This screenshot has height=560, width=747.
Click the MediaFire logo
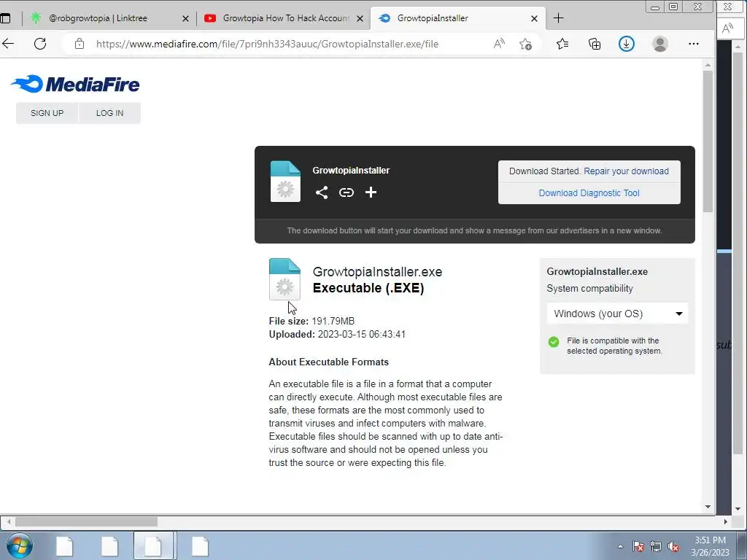[75, 85]
